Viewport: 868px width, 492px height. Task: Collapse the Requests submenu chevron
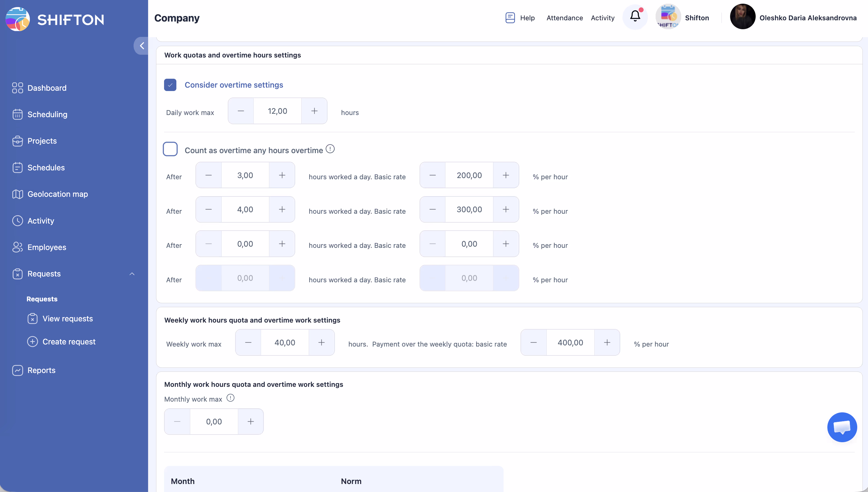(132, 274)
